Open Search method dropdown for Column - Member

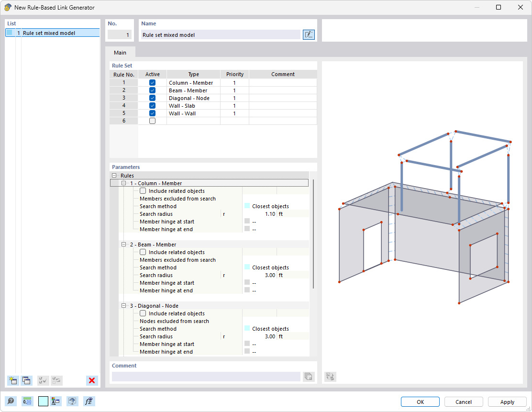pyautogui.click(x=276, y=206)
